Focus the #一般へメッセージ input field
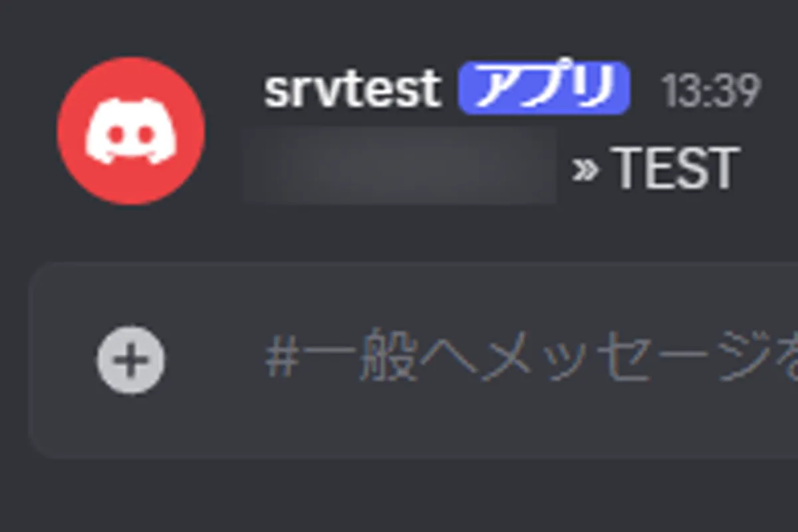This screenshot has height=532, width=798. click(412, 360)
